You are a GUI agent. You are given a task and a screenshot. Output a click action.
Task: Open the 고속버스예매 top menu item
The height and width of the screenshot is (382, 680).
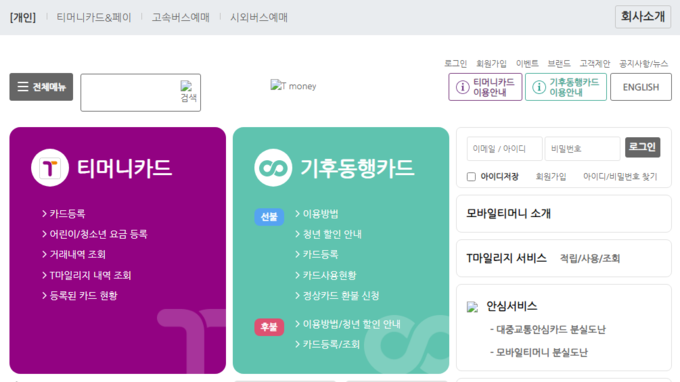coord(180,17)
